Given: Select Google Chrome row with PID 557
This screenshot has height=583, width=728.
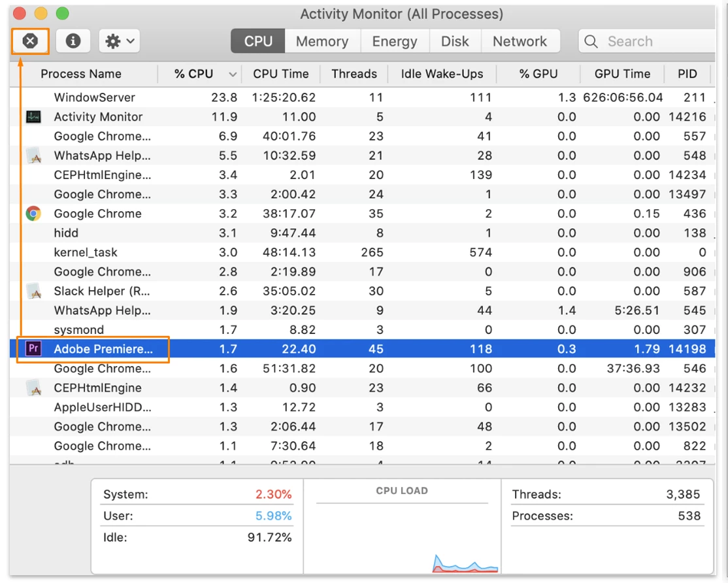Looking at the screenshot, I should pyautogui.click(x=362, y=137).
